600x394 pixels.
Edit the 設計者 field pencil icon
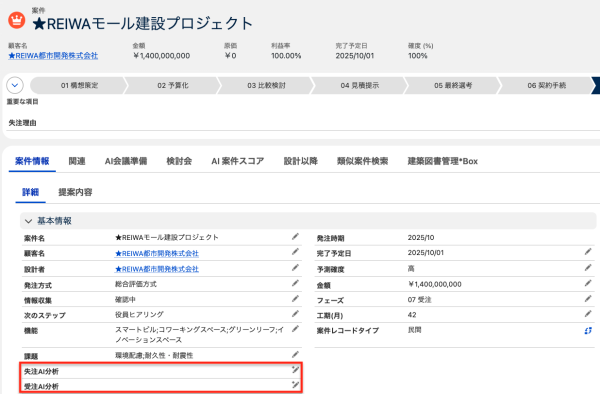coord(295,268)
